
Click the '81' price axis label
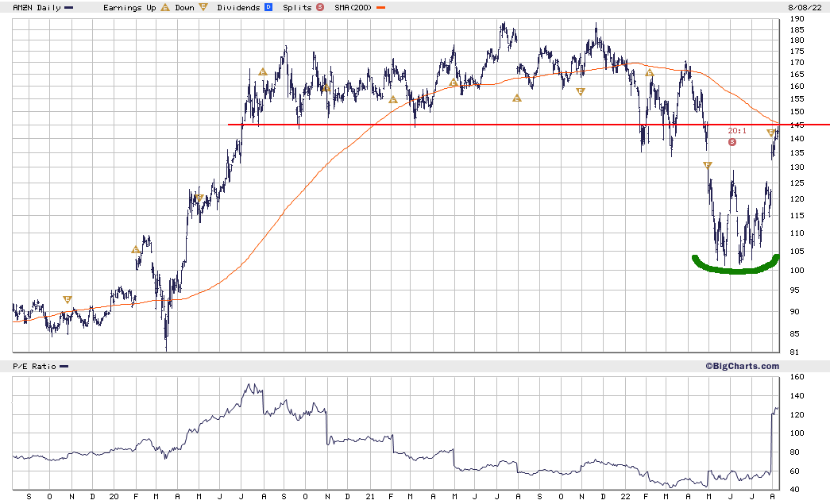pyautogui.click(x=794, y=352)
